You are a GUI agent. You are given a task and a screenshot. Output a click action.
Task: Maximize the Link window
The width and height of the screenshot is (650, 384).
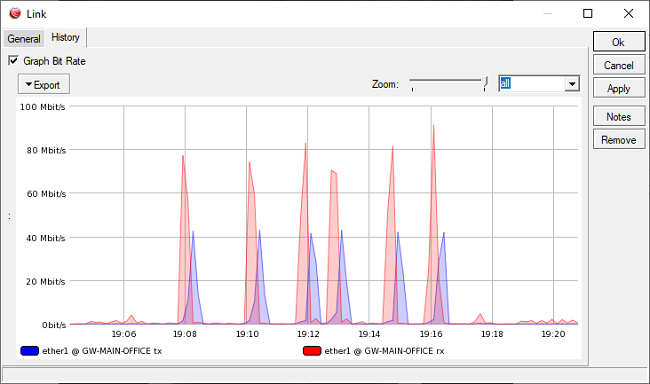587,13
